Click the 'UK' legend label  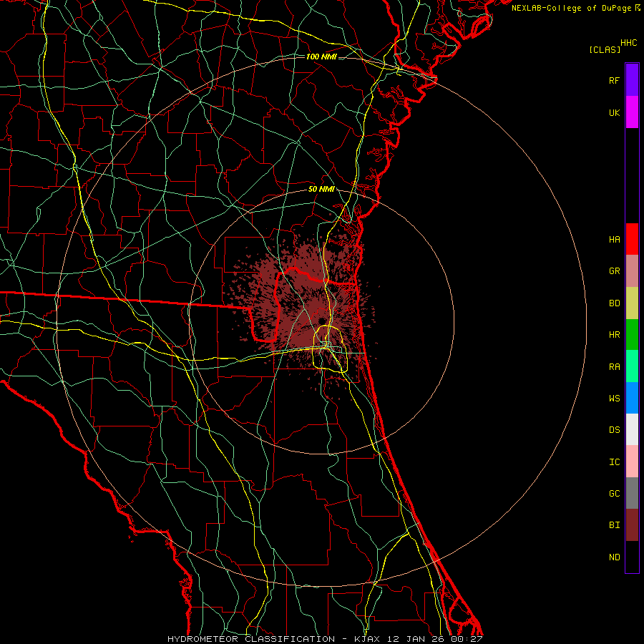click(615, 112)
